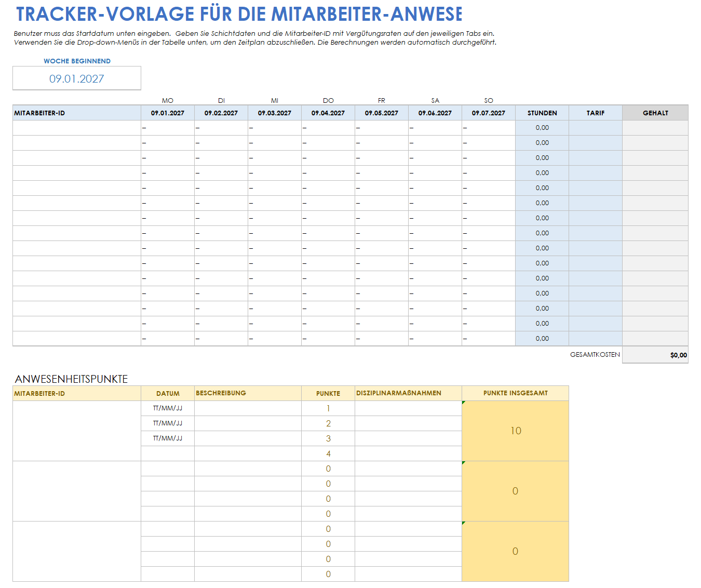Image resolution: width=701 pixels, height=588 pixels.
Task: Select the week beginning date field 09.01.2027
Action: [x=77, y=78]
